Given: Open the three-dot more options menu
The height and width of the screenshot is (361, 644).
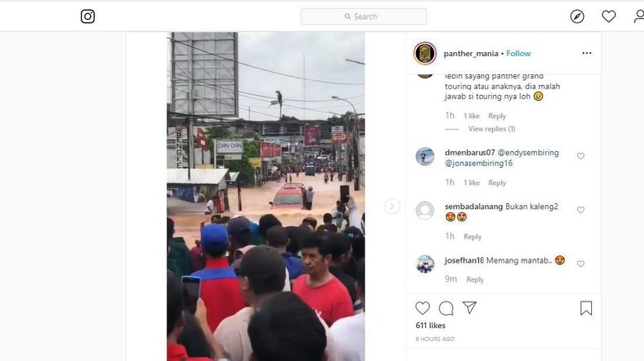Looking at the screenshot, I should 587,53.
